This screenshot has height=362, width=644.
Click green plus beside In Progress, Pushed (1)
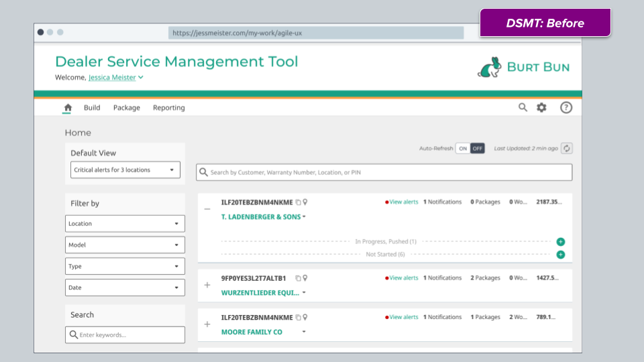[561, 242]
